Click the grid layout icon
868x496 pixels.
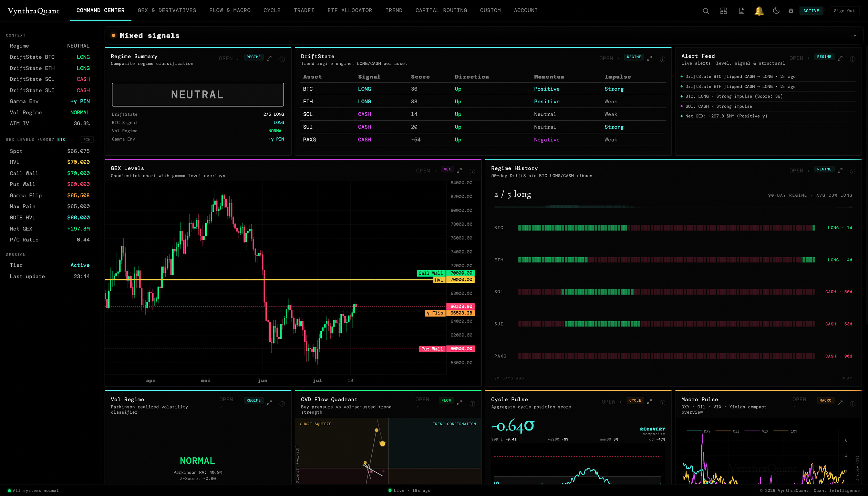723,11
